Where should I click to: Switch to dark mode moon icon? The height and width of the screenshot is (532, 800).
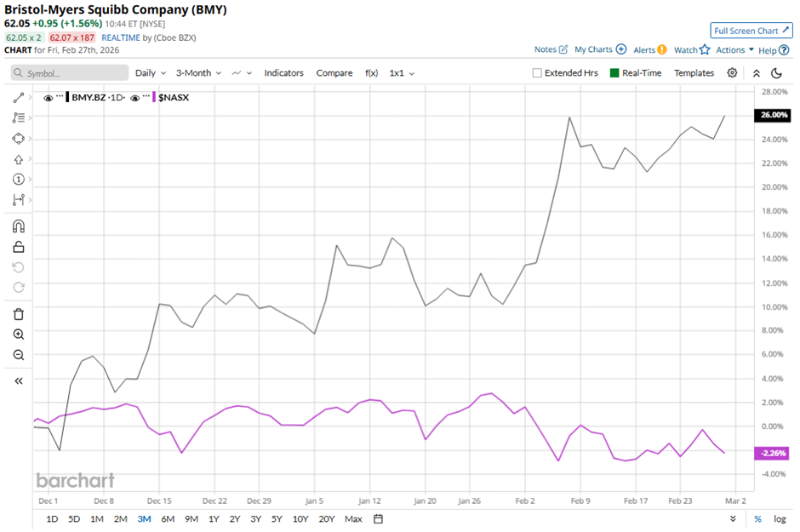[x=776, y=73]
